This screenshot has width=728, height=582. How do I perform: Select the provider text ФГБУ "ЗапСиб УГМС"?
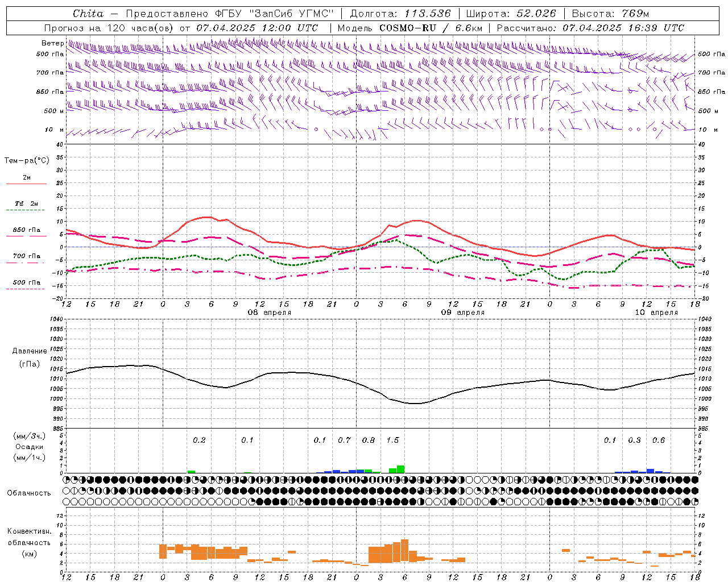click(275, 14)
